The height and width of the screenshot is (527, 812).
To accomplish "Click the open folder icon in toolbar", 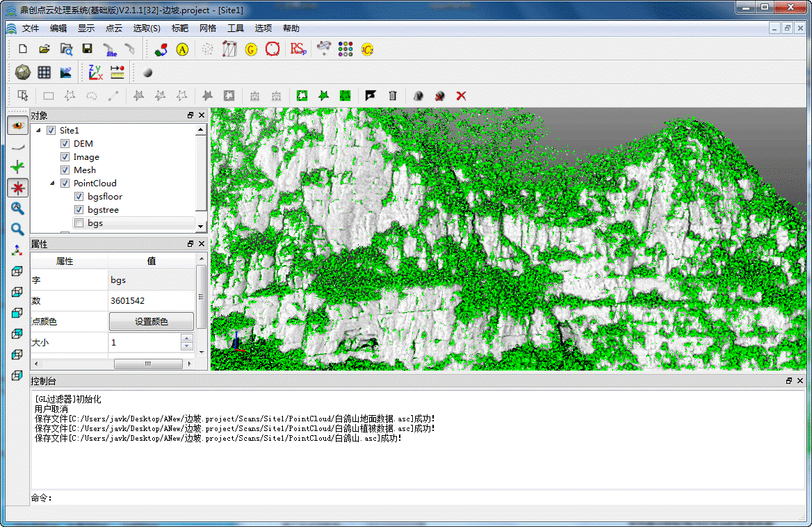I will (x=44, y=49).
